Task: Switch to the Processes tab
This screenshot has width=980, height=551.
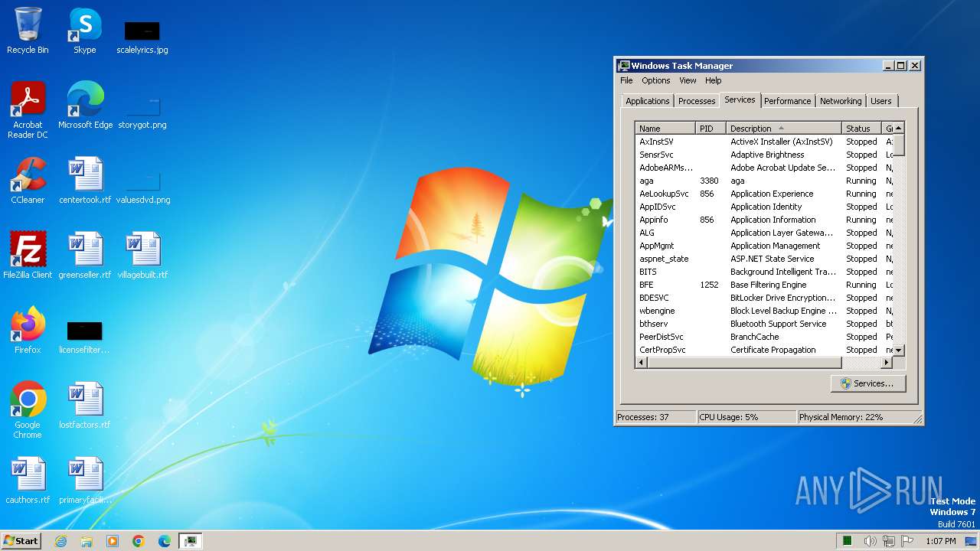Action: [697, 101]
